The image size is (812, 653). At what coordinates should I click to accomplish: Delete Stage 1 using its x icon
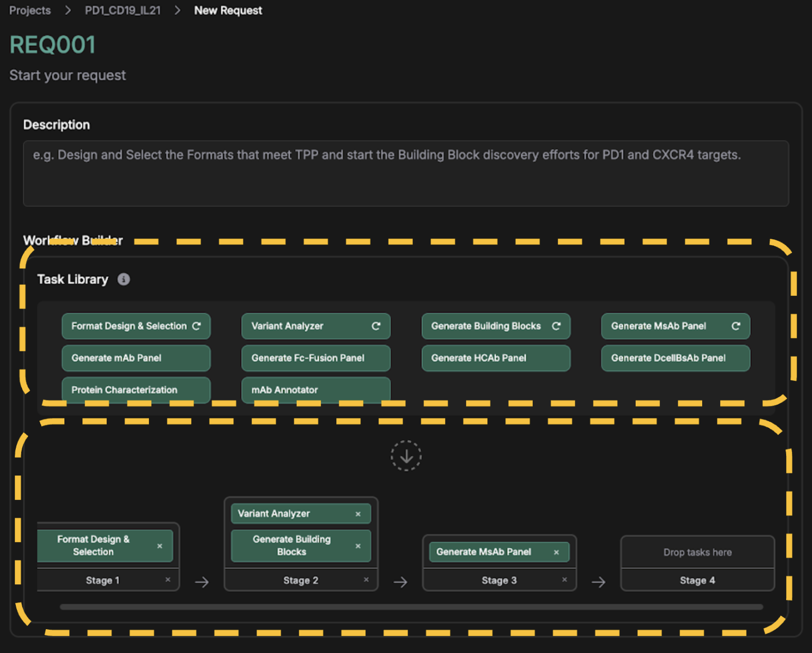point(168,580)
